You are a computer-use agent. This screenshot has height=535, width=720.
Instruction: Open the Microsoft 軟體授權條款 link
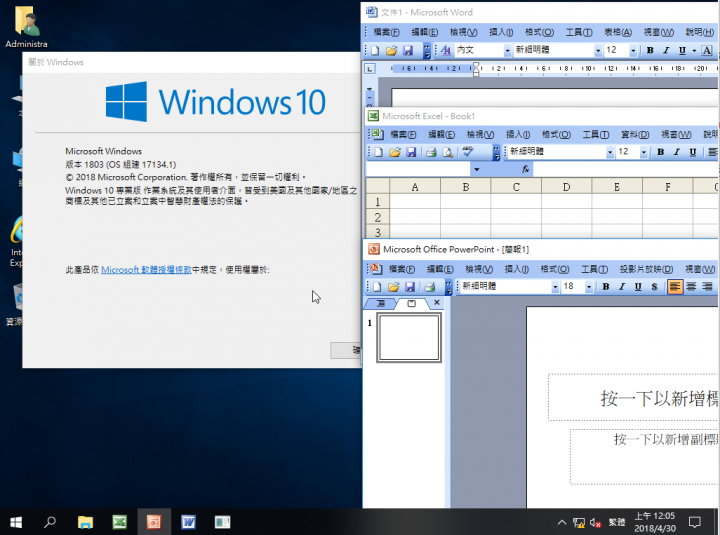coord(146,270)
